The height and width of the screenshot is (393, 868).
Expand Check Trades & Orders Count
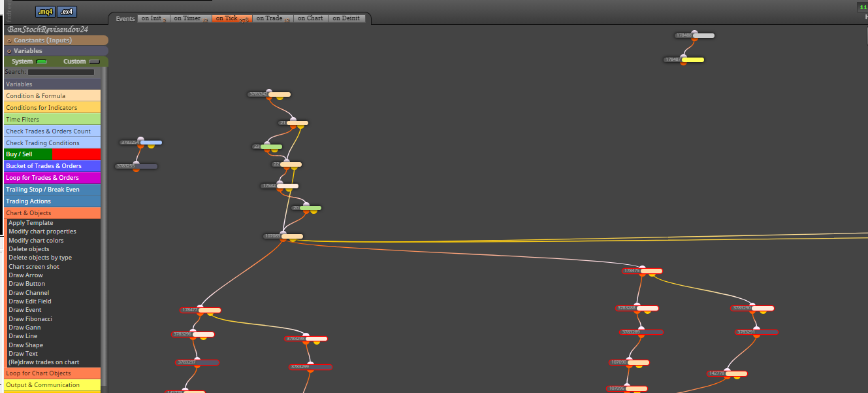tap(52, 131)
